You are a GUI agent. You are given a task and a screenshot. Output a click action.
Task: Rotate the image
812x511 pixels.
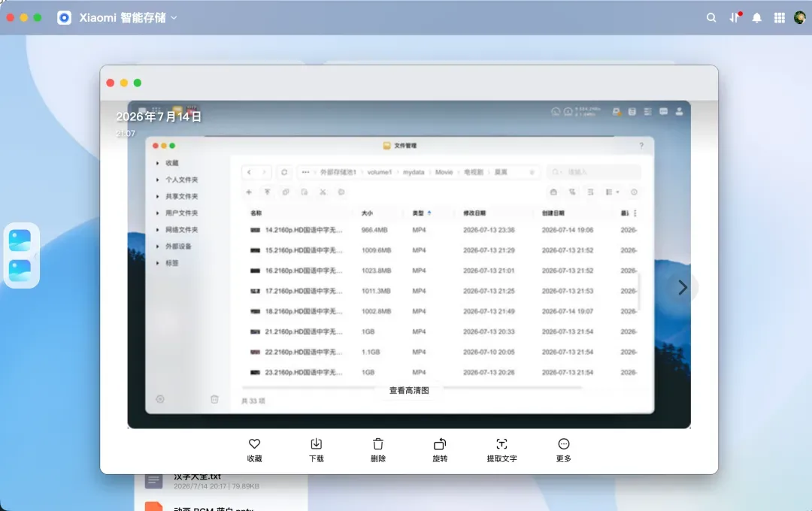tap(440, 450)
